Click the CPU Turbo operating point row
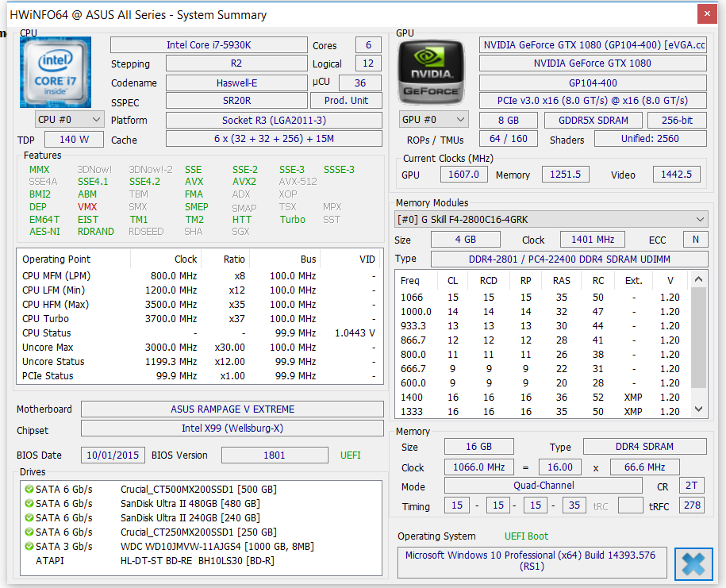 pyautogui.click(x=199, y=319)
